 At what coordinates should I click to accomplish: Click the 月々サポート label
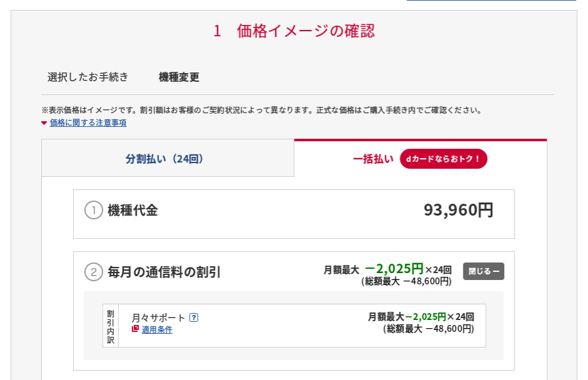tap(158, 317)
